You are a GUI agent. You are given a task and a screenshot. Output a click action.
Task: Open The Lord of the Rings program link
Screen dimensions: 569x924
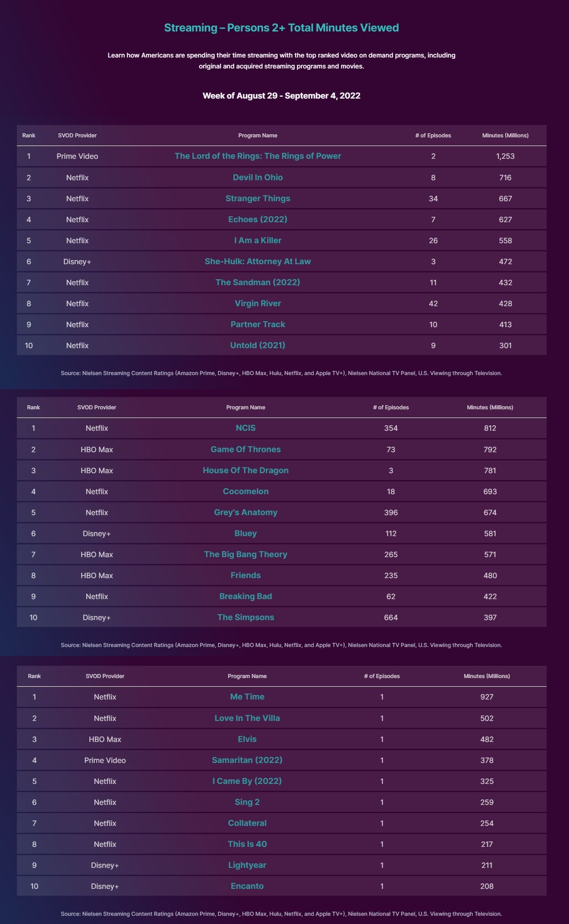(x=258, y=156)
